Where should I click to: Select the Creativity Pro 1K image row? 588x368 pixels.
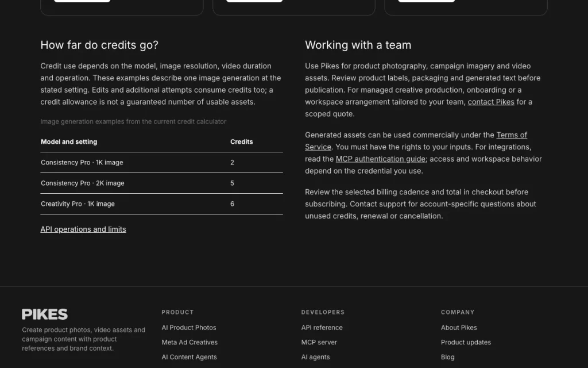[x=161, y=204]
